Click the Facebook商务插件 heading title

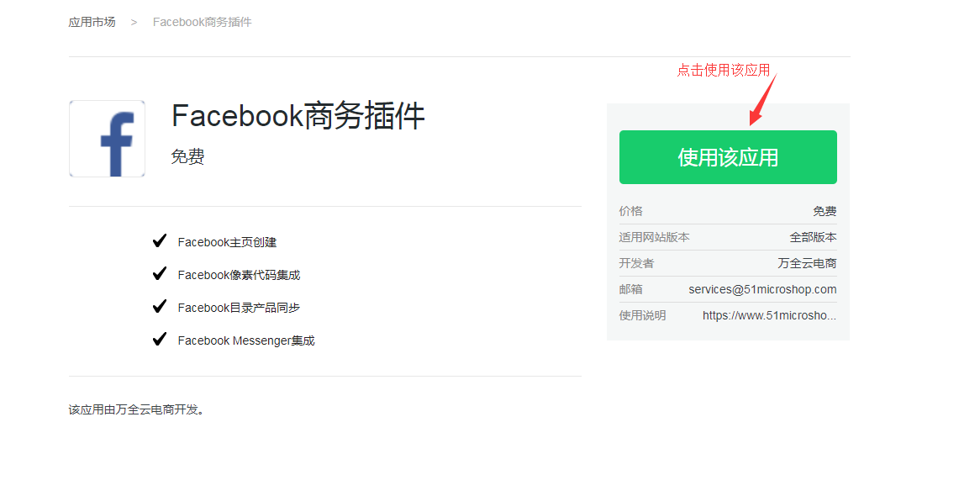[x=298, y=116]
